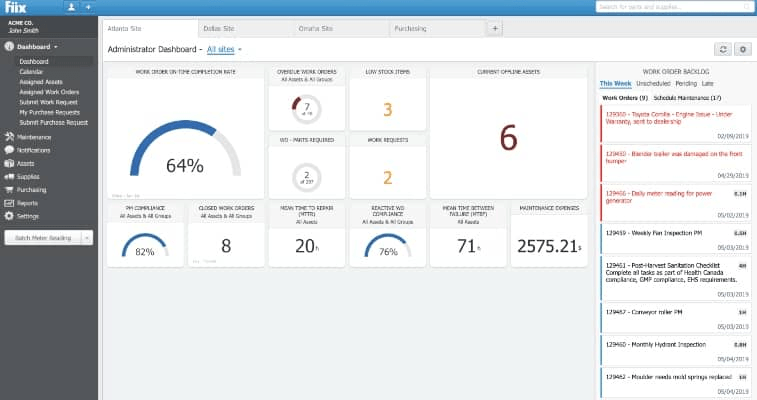Image resolution: width=757 pixels, height=400 pixels.
Task: Open the Moulder mold springs work order
Action: (675, 383)
